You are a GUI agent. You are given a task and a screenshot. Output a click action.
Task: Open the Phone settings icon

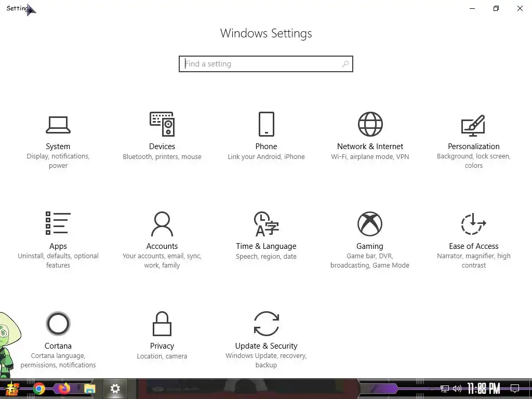(267, 124)
